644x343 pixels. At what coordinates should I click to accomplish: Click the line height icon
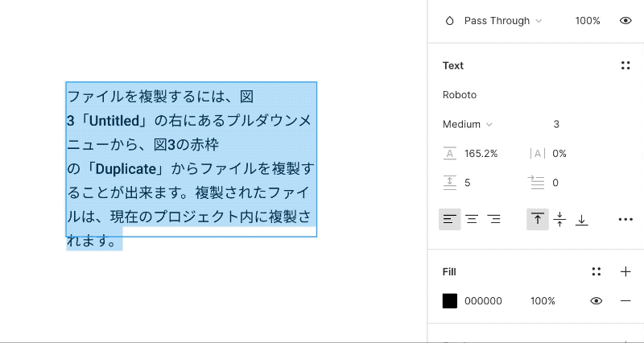click(450, 153)
